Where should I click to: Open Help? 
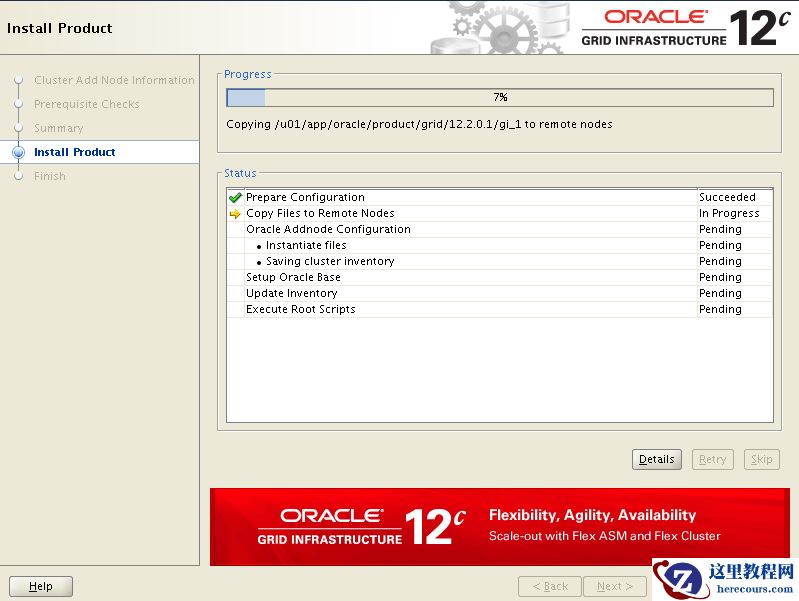click(x=41, y=586)
